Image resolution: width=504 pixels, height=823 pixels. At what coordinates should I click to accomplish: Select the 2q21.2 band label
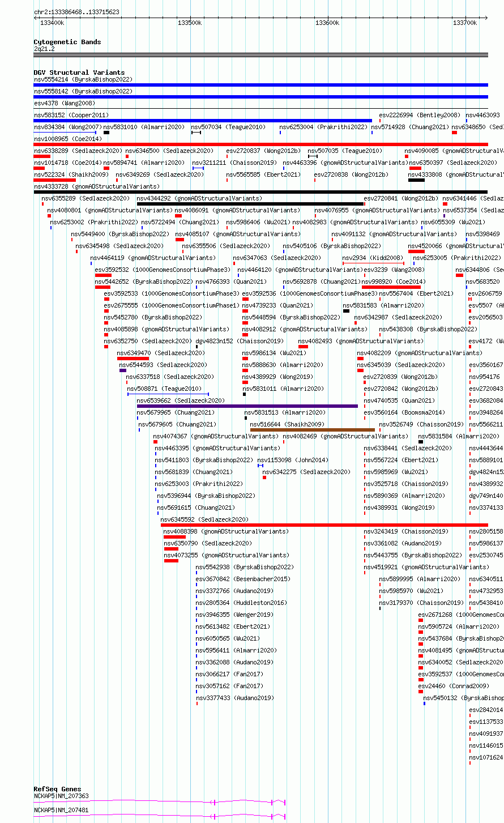[44, 49]
